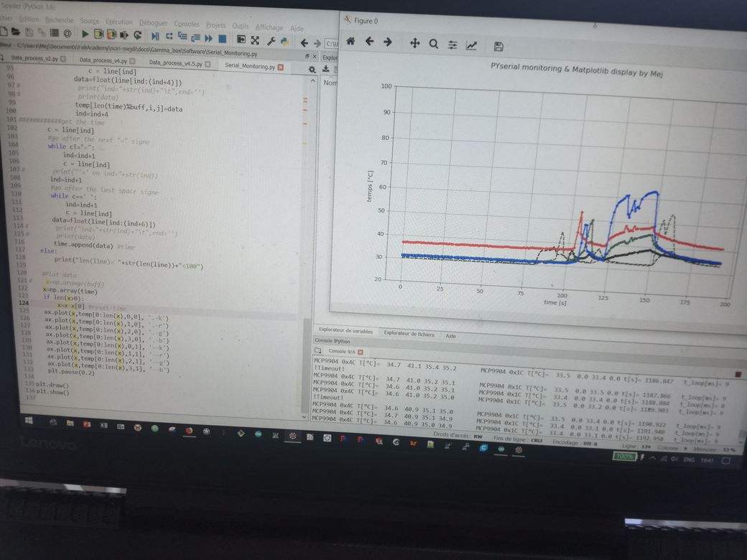Switch to Data_process_v2.py tab
The image size is (747, 560).
click(34, 59)
